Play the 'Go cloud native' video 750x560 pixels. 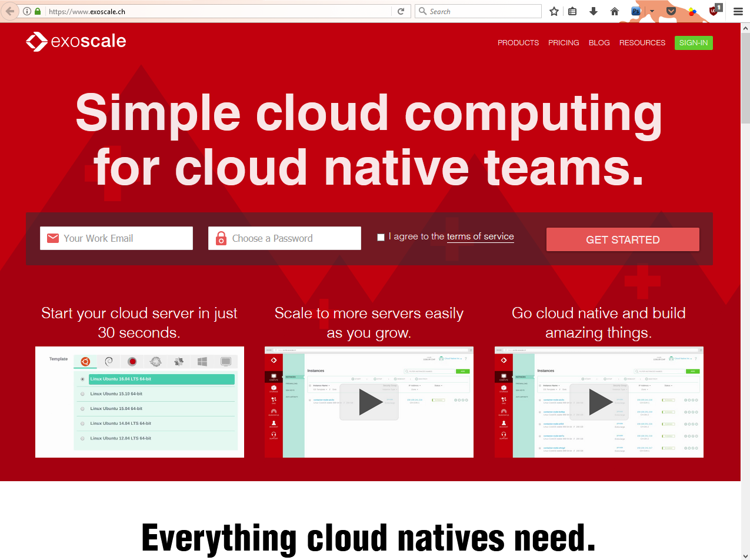coord(599,402)
